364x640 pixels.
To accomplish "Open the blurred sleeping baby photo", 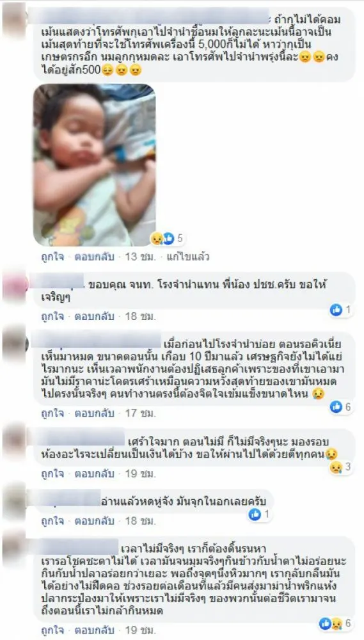I will click(94, 164).
